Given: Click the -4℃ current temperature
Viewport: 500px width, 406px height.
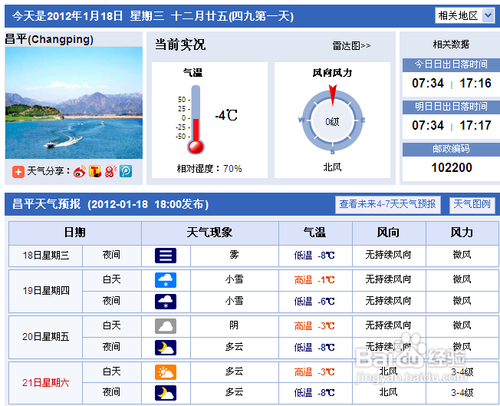Looking at the screenshot, I should 226,115.
